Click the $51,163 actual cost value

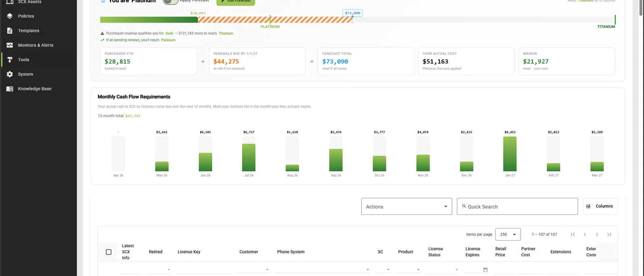436,62
